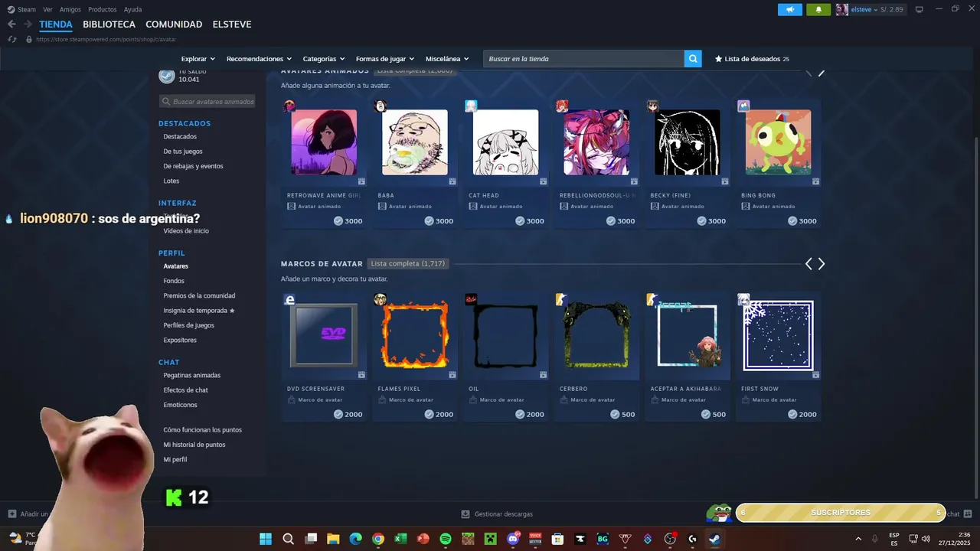Click the game icon atop the Cat Head card

point(471,106)
